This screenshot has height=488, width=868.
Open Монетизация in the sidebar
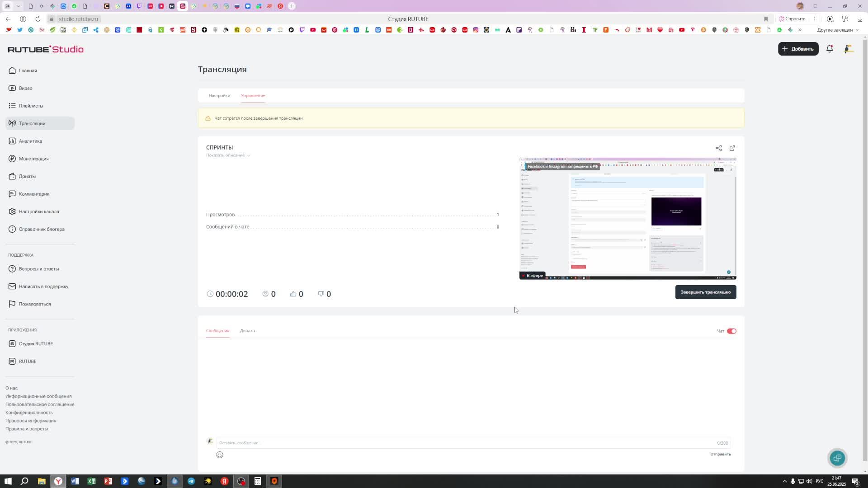[33, 159]
